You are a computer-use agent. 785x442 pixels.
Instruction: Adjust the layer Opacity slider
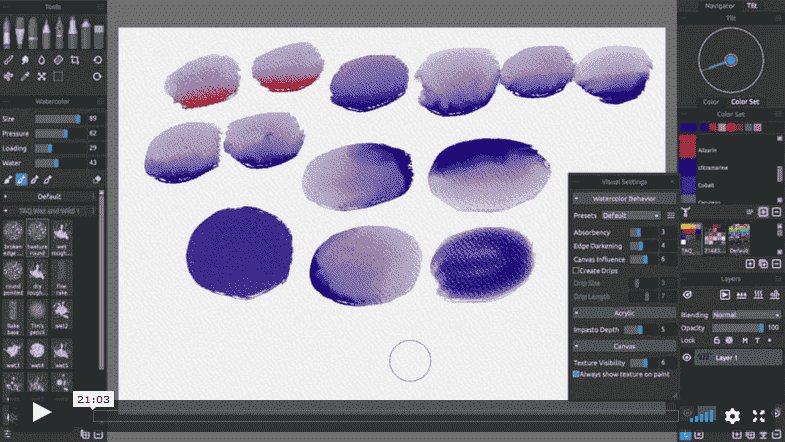pyautogui.click(x=738, y=328)
